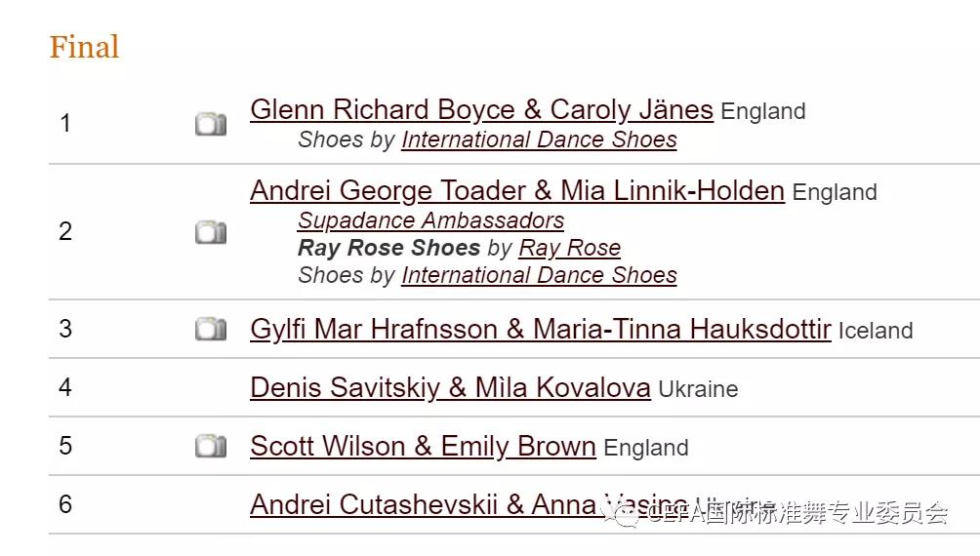This screenshot has width=980, height=556.
Task: Click the WeChat logo watermark icon
Action: pyautogui.click(x=619, y=513)
